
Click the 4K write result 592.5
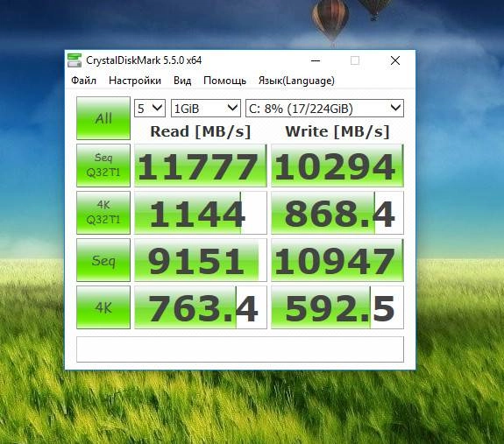[x=337, y=307]
